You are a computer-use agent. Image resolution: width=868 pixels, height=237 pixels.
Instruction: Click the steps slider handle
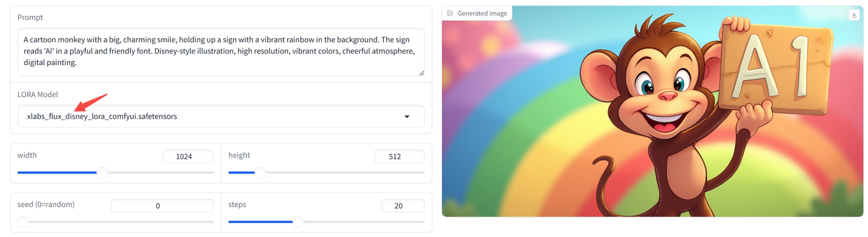(298, 222)
